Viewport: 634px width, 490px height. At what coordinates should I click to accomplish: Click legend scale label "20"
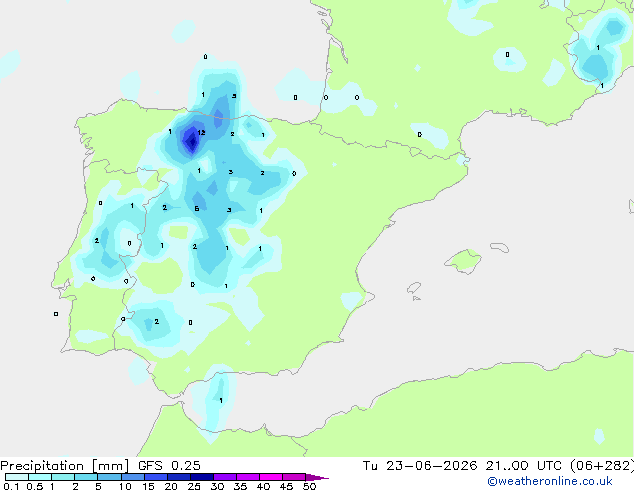(x=171, y=486)
